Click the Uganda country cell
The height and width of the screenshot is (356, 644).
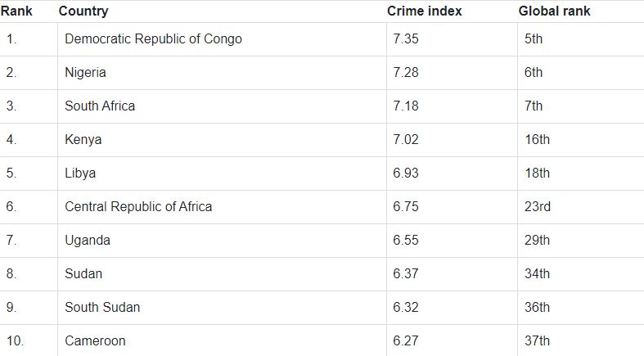(x=88, y=241)
